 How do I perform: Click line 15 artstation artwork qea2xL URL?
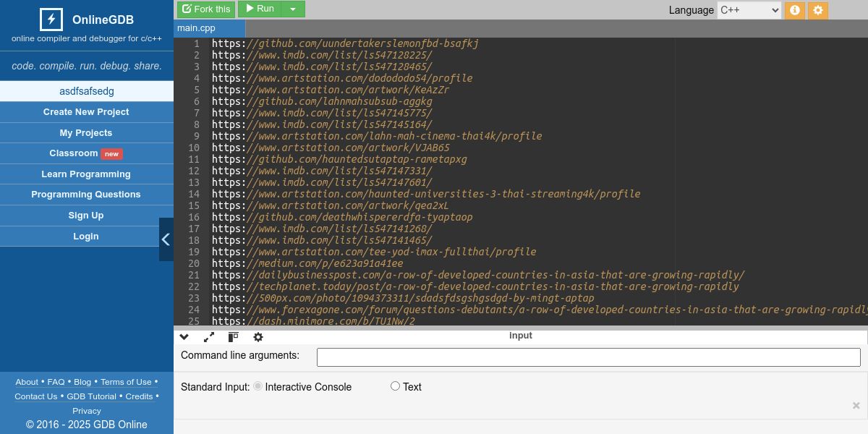click(331, 205)
